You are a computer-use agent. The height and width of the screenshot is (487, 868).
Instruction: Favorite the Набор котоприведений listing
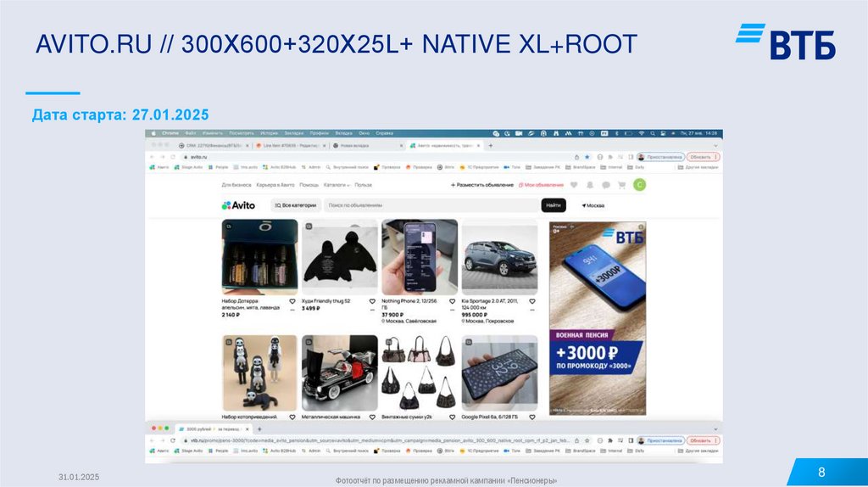pos(292,417)
